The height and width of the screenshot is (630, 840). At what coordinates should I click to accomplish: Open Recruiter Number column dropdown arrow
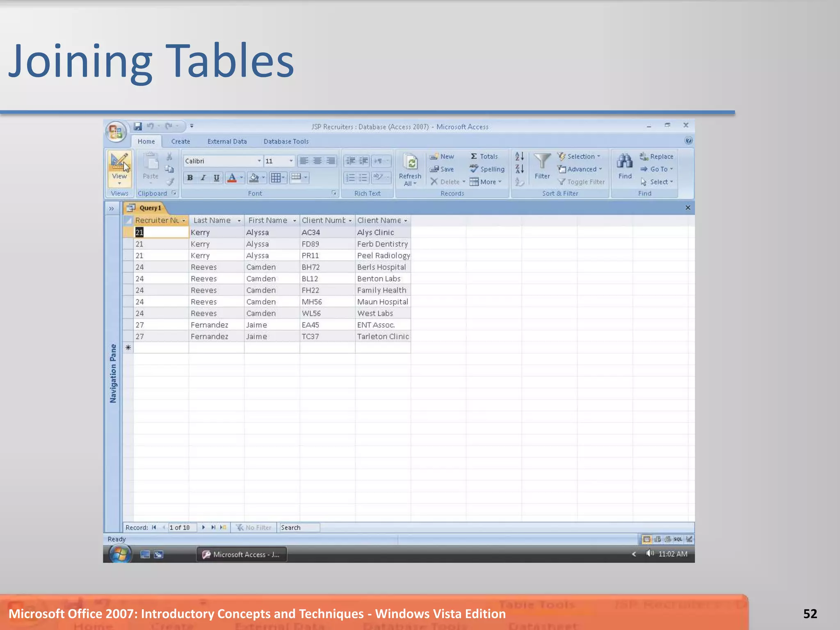pyautogui.click(x=184, y=221)
